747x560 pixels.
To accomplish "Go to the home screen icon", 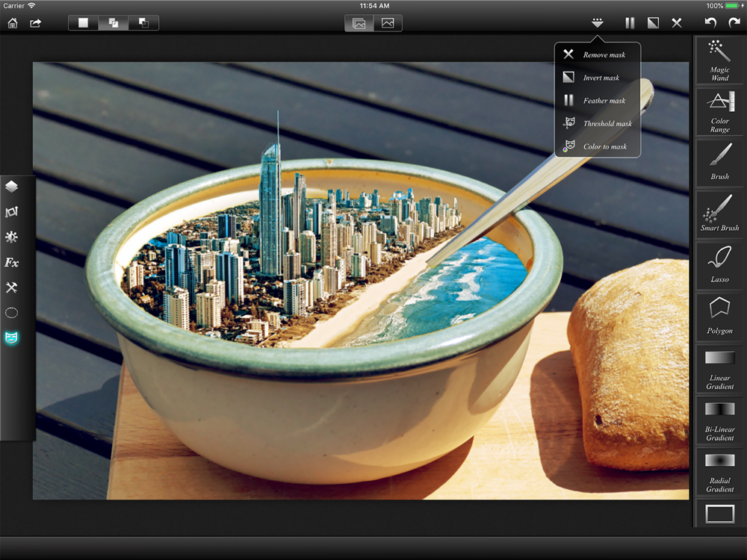I will pos(13,23).
